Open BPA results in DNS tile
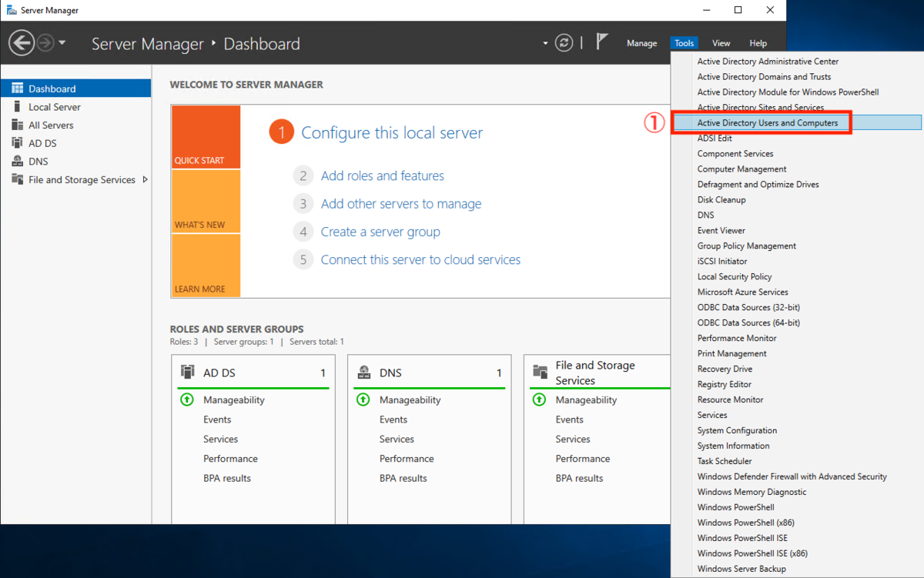Image resolution: width=924 pixels, height=578 pixels. (403, 478)
